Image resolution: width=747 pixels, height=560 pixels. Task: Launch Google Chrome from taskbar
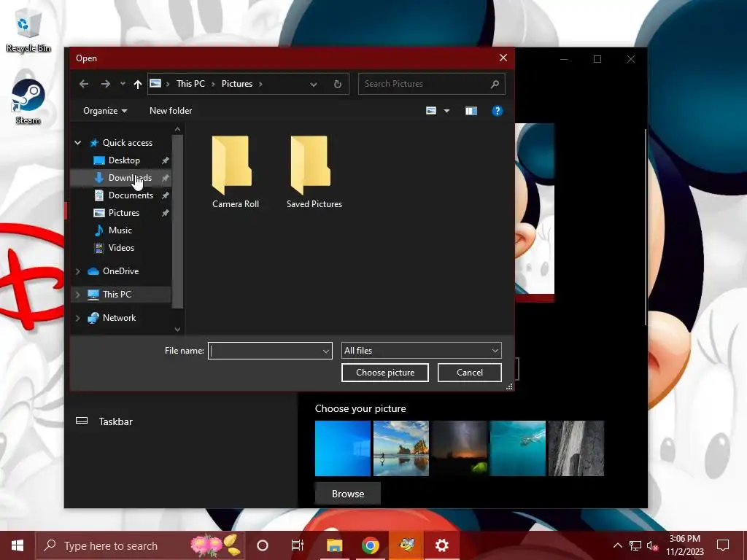pyautogui.click(x=370, y=545)
